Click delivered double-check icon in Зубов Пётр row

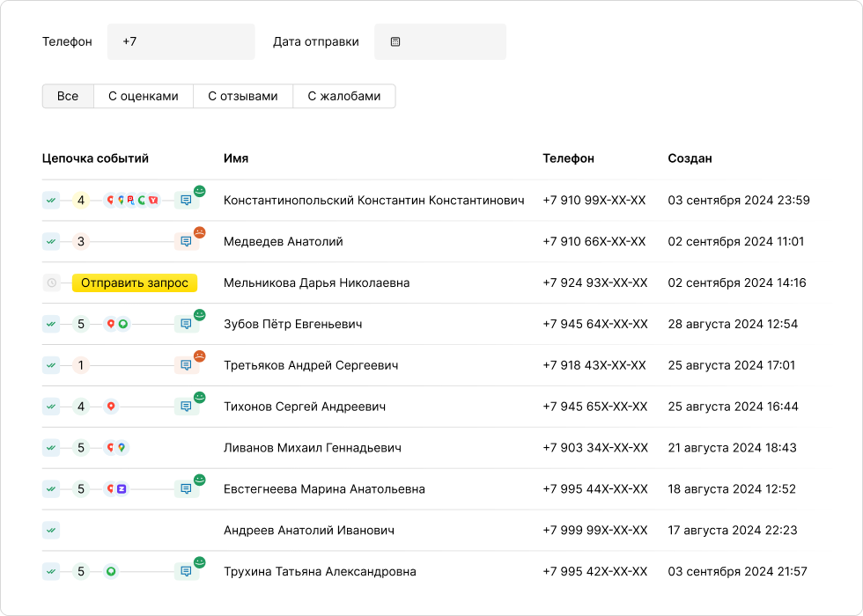51,324
